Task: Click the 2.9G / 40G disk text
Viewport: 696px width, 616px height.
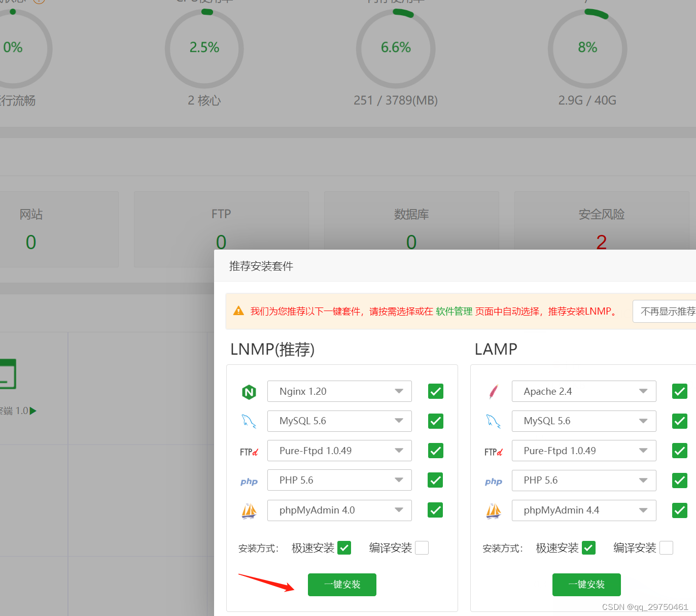Action: pos(587,100)
